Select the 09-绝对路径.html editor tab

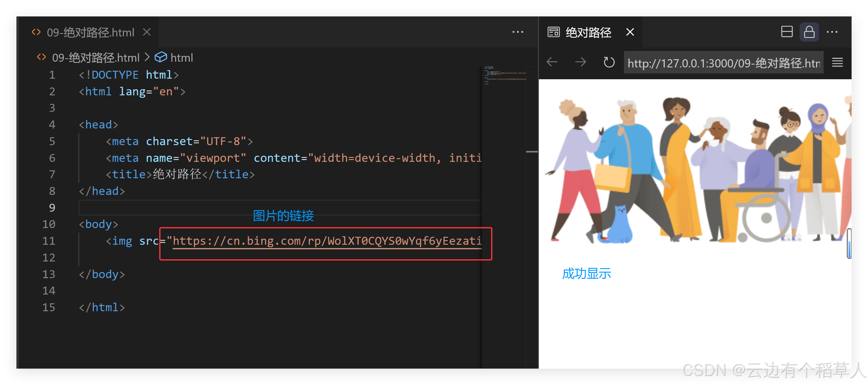(90, 33)
